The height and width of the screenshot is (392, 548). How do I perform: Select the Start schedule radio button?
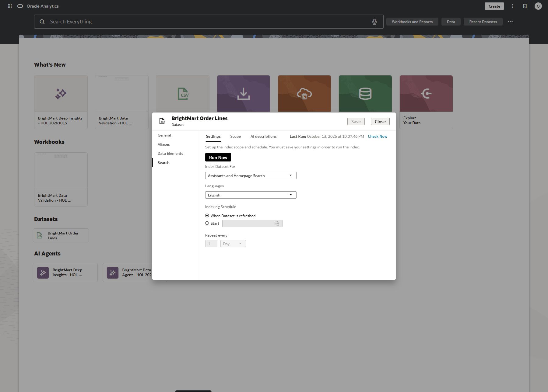tap(207, 223)
